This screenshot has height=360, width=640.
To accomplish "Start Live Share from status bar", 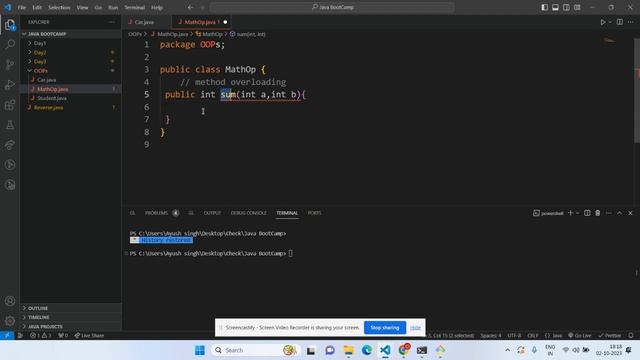I will [x=89, y=336].
